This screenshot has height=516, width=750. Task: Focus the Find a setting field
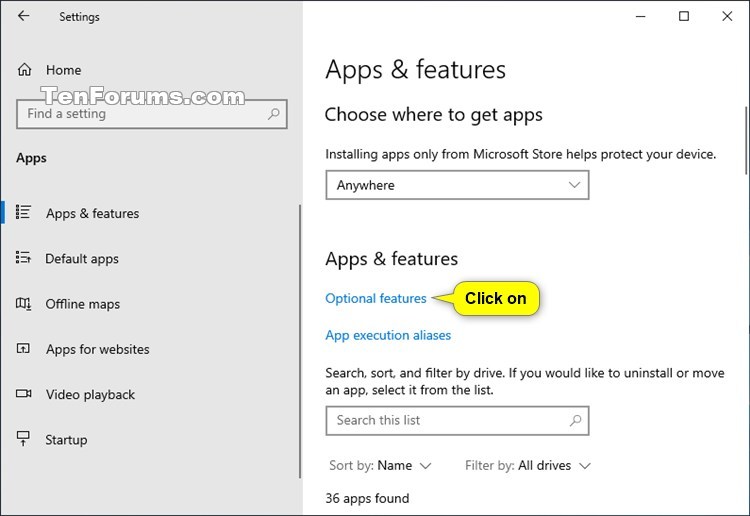click(x=152, y=114)
